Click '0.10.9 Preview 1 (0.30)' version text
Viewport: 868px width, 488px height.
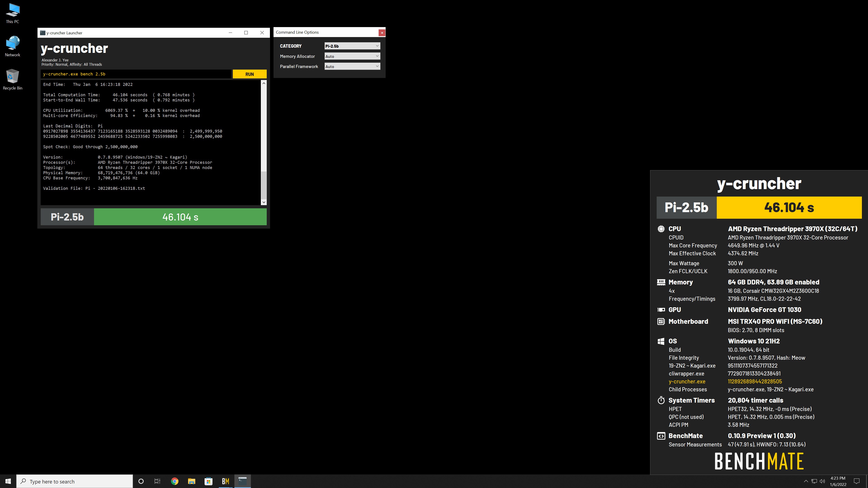click(x=762, y=436)
